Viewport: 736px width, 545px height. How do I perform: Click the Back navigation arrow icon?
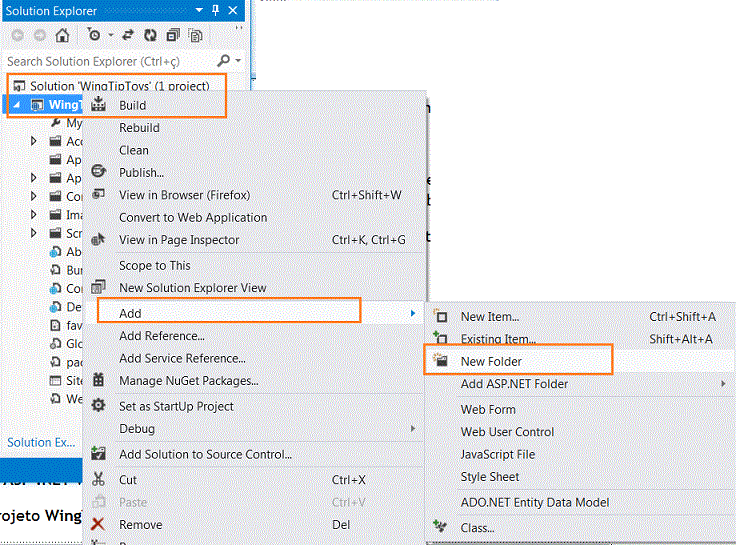click(18, 35)
